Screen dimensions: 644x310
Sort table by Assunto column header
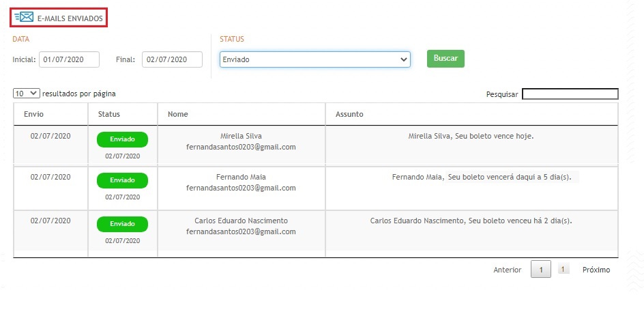pos(349,114)
